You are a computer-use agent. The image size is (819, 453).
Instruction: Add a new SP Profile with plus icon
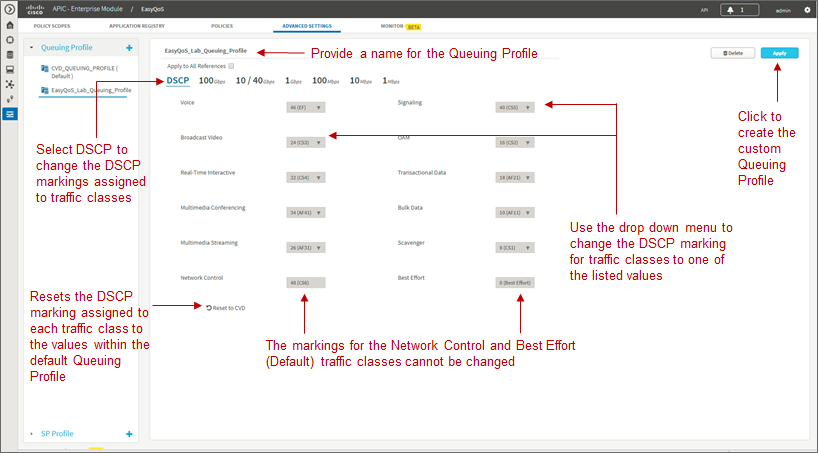129,434
